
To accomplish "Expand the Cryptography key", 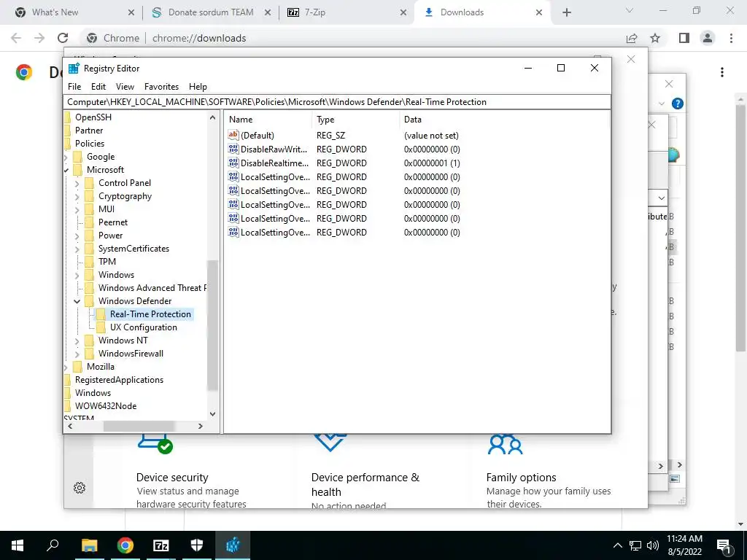I will click(77, 196).
